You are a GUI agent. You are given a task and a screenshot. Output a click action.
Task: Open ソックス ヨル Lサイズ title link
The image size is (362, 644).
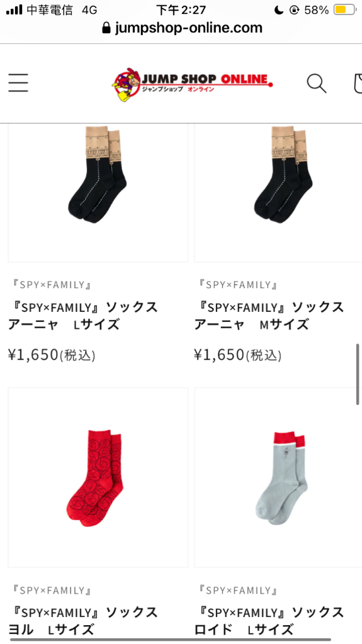tap(83, 621)
